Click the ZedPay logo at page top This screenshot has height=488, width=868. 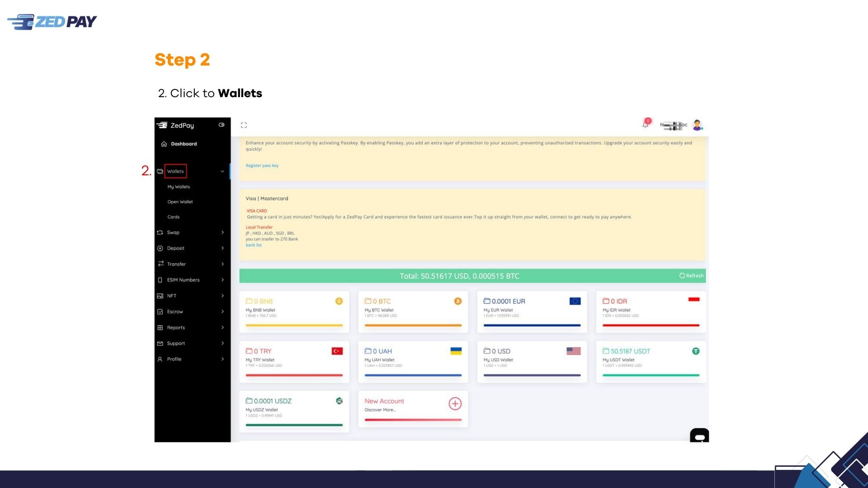tap(52, 22)
